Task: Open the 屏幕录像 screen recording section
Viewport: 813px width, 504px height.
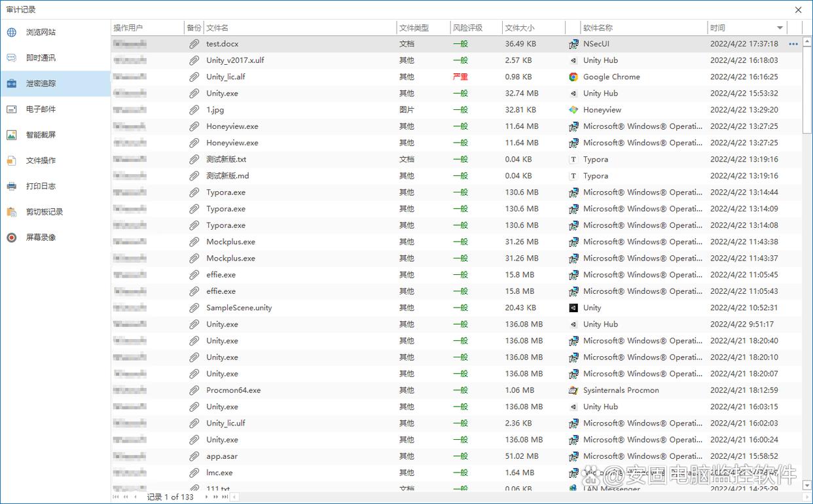Action: 41,238
